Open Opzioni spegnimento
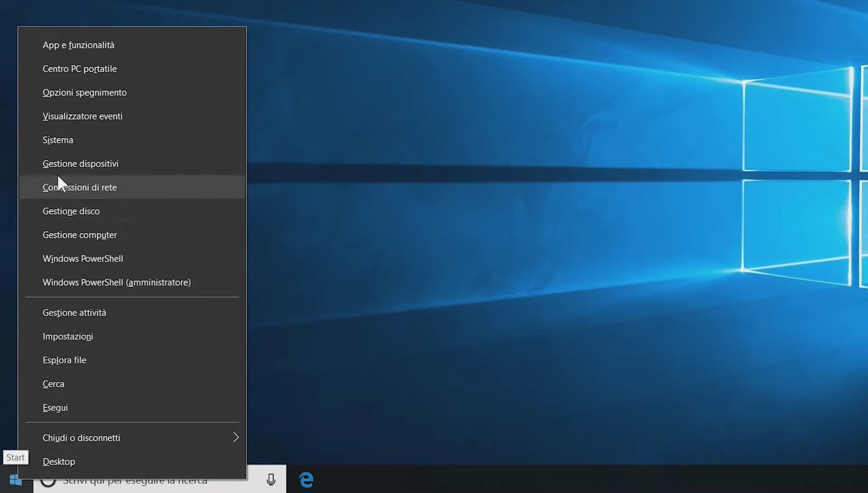868x493 pixels. [x=85, y=93]
